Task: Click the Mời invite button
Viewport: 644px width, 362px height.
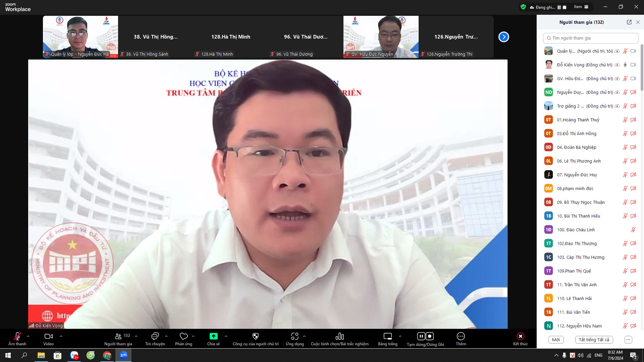Action: click(x=556, y=340)
